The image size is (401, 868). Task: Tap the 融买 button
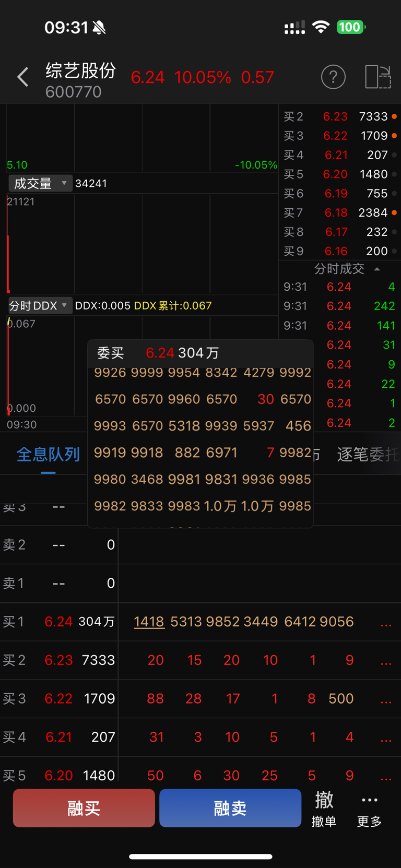[x=84, y=808]
